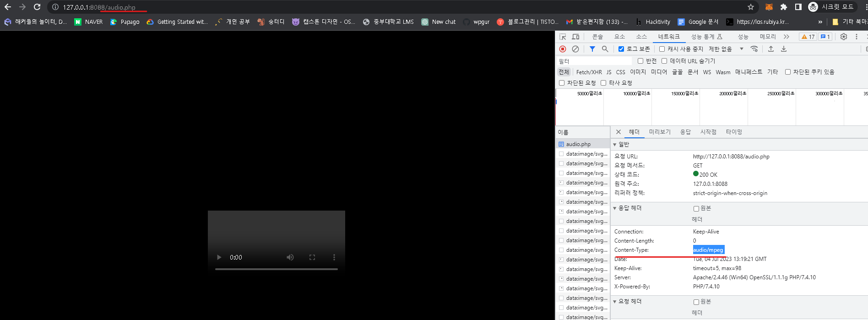Check the Invert (반전) filter checkbox
This screenshot has width=868, height=320.
coord(640,61)
